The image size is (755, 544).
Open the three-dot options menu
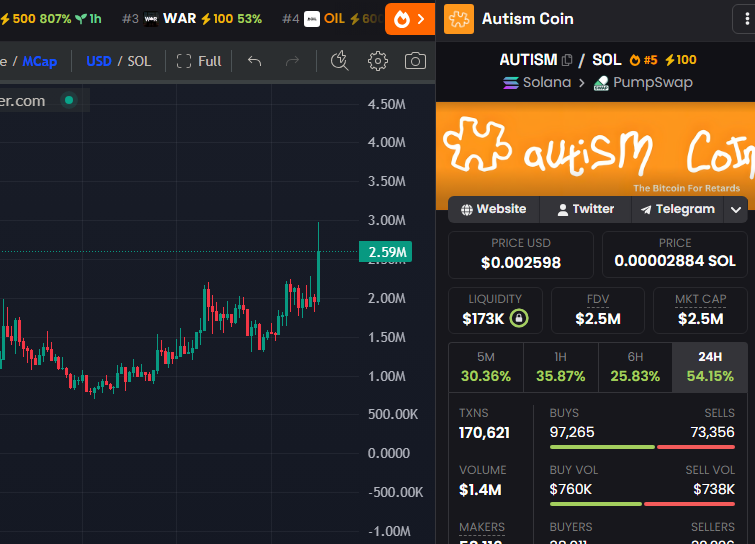pyautogui.click(x=746, y=19)
